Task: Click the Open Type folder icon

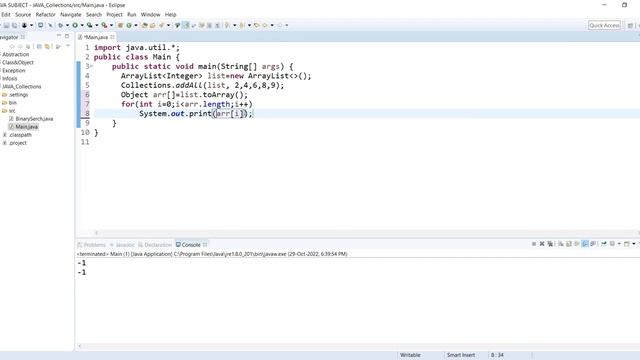Action: (144, 25)
